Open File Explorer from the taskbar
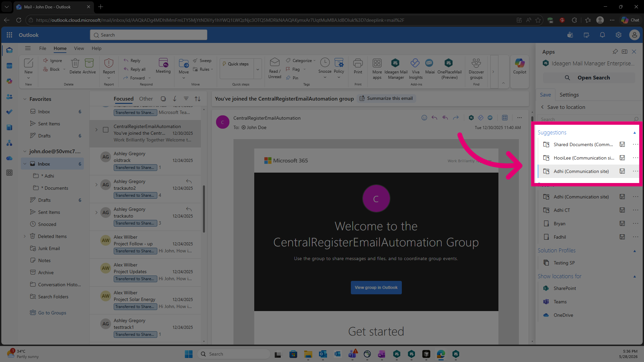Image resolution: width=644 pixels, height=362 pixels. tap(308, 354)
